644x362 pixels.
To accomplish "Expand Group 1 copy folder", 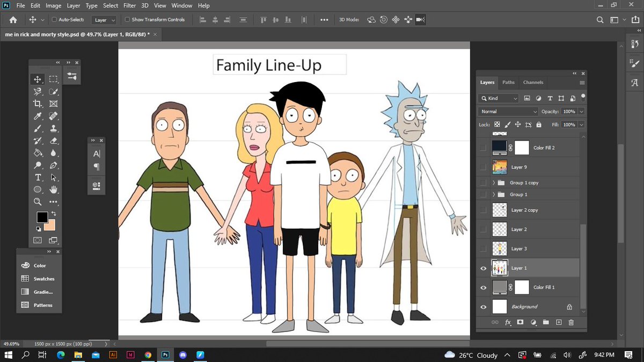I will [x=494, y=183].
